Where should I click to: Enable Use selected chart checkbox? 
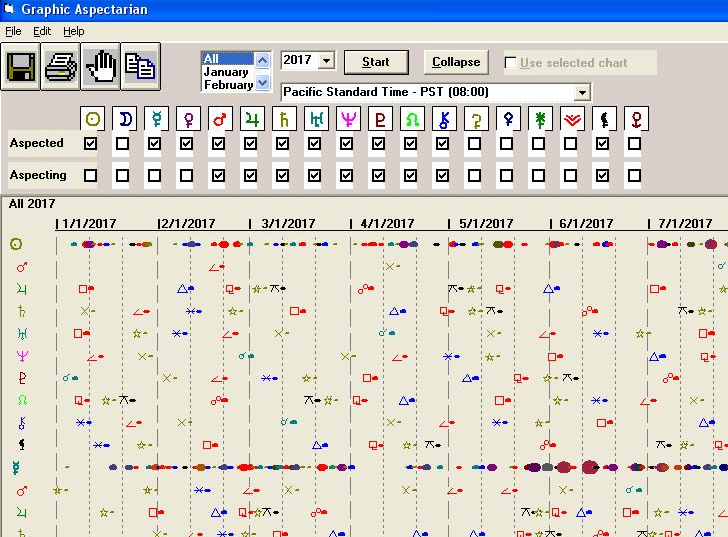[x=511, y=63]
